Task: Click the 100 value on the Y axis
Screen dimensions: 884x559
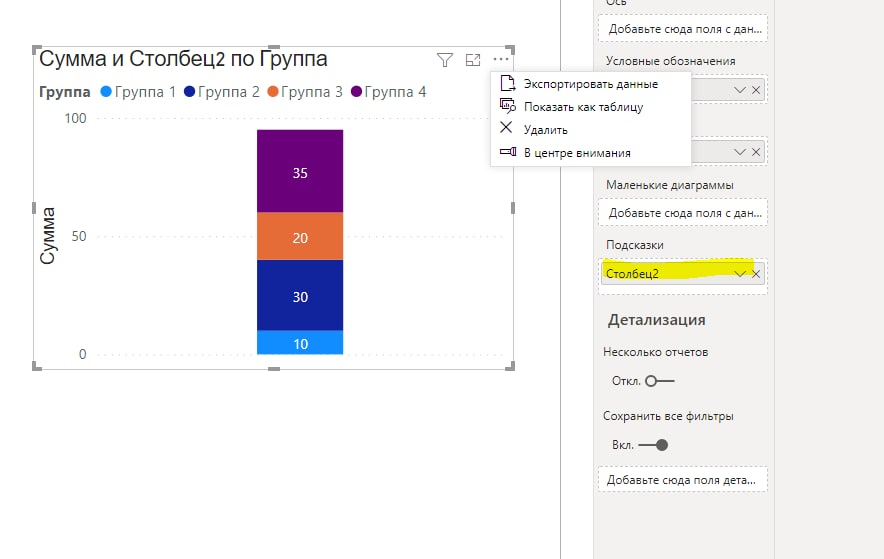Action: pos(75,118)
